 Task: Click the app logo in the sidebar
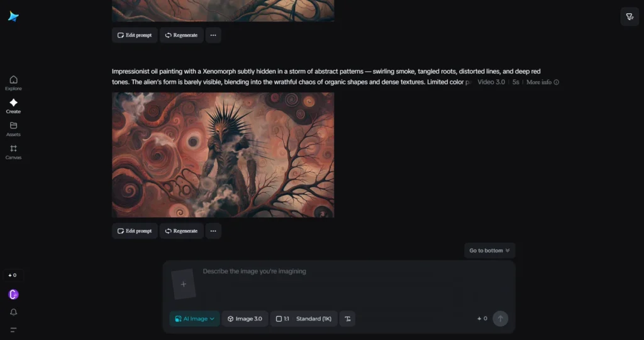(13, 16)
